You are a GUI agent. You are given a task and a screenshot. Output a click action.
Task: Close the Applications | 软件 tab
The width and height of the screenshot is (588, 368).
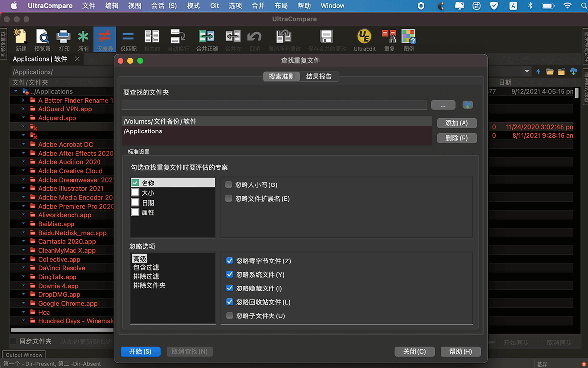[77, 59]
